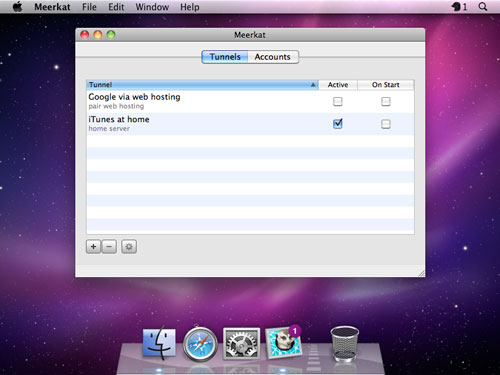This screenshot has width=500, height=375.
Task: Enable Active for Google via web hosting
Action: (338, 101)
